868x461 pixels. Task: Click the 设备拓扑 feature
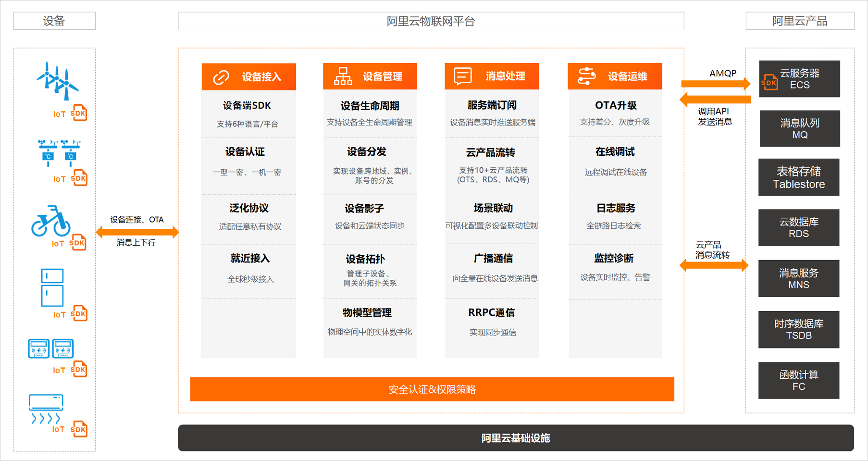click(x=365, y=259)
